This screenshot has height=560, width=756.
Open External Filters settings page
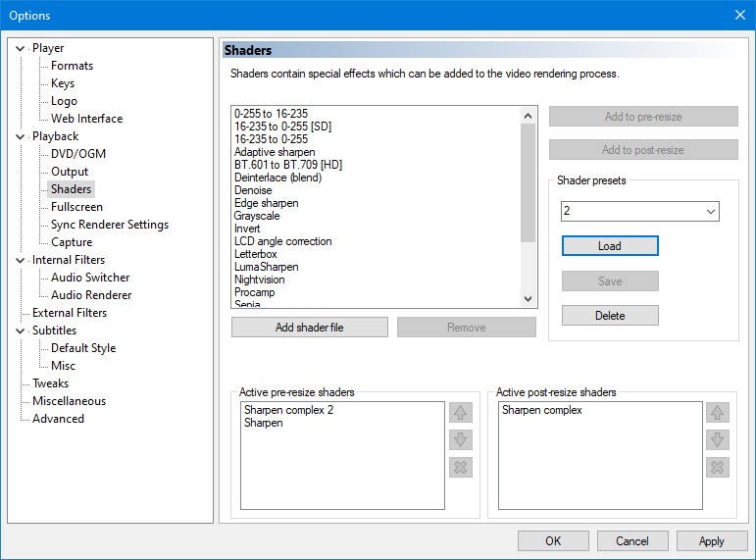coord(70,313)
